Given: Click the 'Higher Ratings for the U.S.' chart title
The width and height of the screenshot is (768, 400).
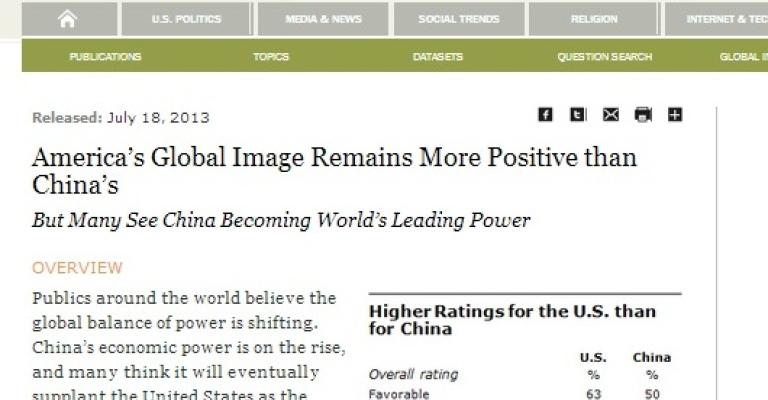Looking at the screenshot, I should [x=512, y=319].
